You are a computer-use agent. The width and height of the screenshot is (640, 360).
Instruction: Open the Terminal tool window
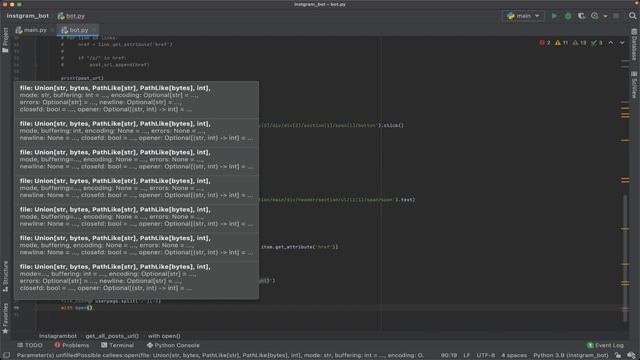pyautogui.click(x=117, y=345)
